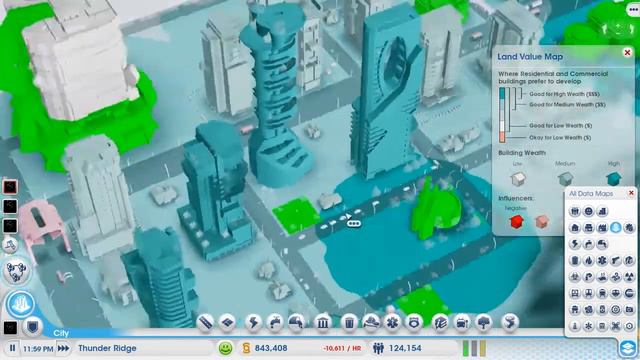640x360 pixels.
Task: Click the fast-forward speed arrows
Action: click(x=63, y=348)
